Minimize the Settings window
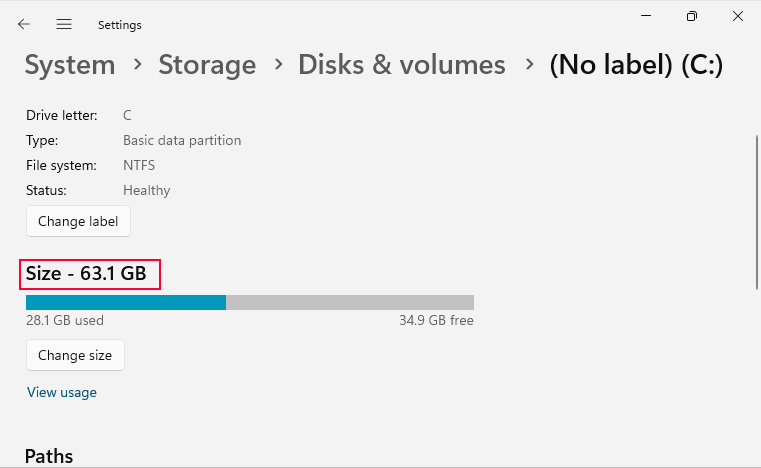761x468 pixels. [645, 15]
